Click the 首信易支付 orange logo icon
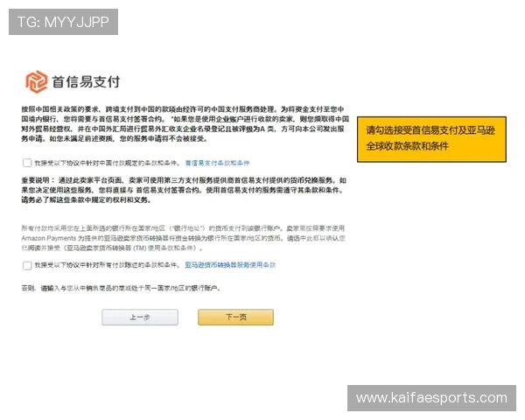This screenshot has height=420, width=525. point(37,81)
